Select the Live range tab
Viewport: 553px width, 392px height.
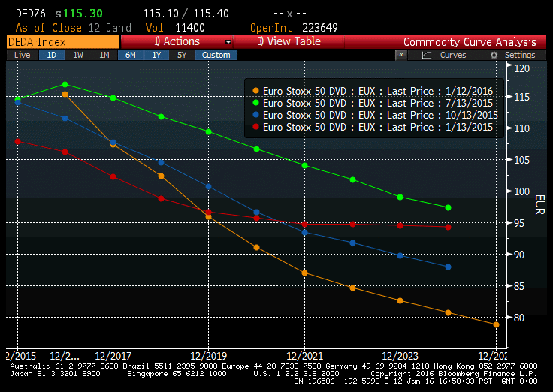(x=23, y=55)
